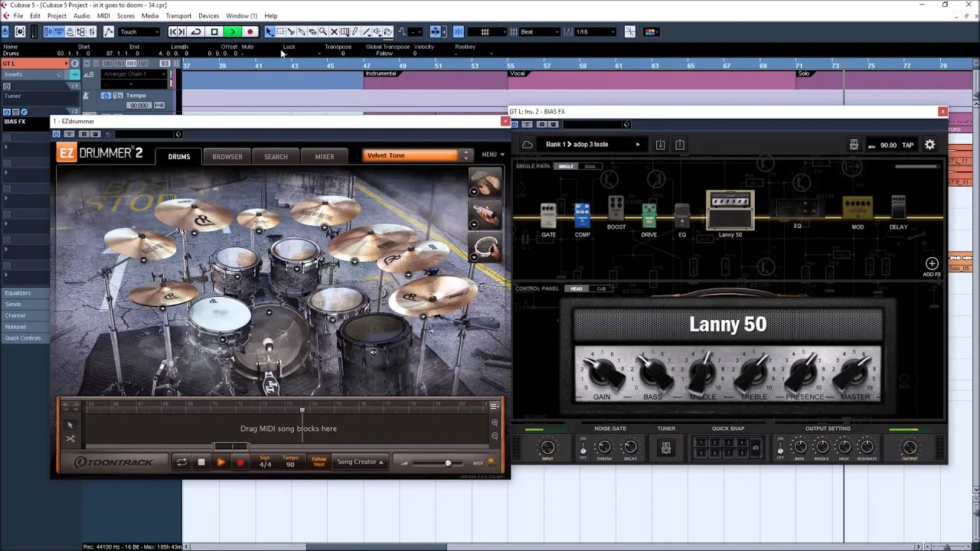Click ADD FX plus button
The width and height of the screenshot is (980, 551).
(932, 264)
